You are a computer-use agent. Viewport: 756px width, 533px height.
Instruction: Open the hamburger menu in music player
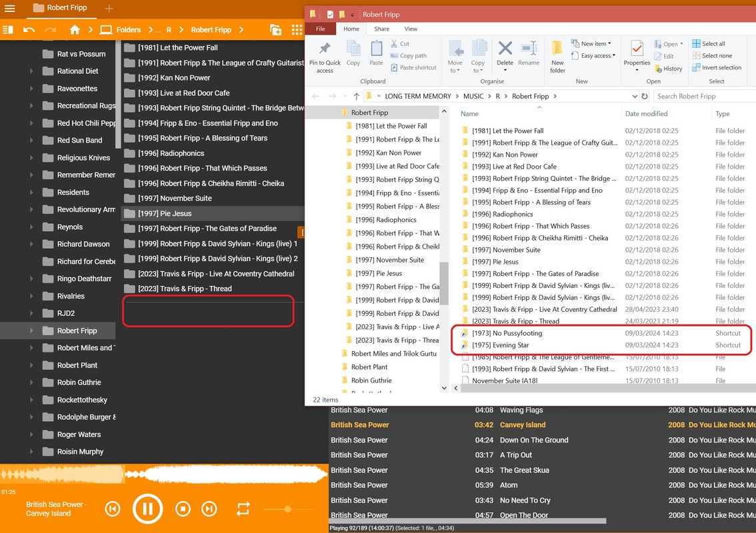click(x=9, y=8)
